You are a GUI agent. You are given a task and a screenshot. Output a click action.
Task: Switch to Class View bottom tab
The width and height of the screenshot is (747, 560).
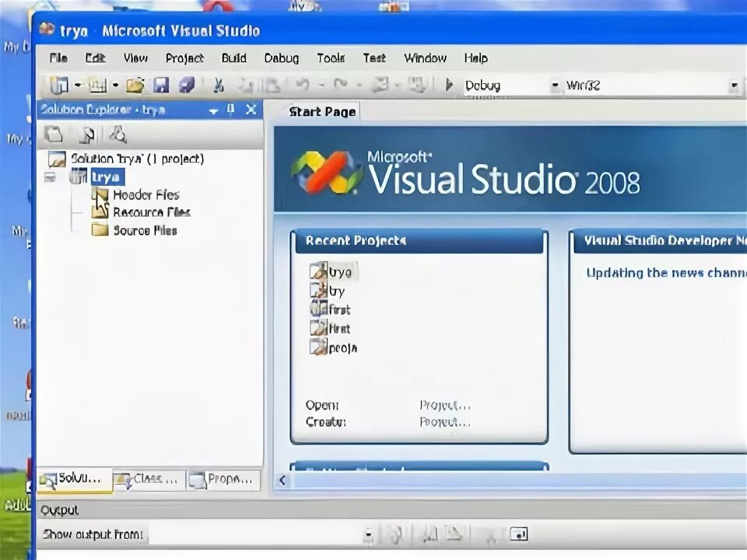coord(149,479)
